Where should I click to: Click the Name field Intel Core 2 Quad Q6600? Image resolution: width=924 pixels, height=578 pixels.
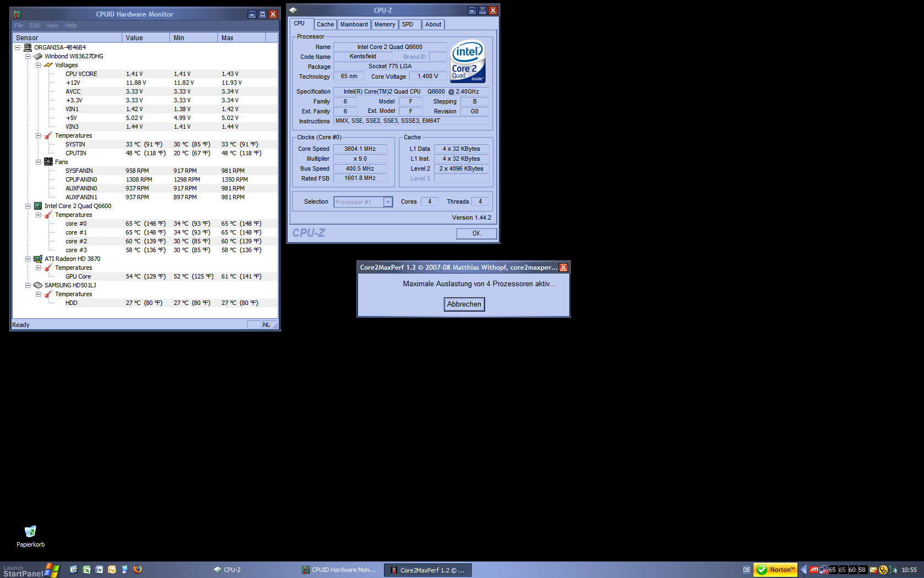point(390,47)
